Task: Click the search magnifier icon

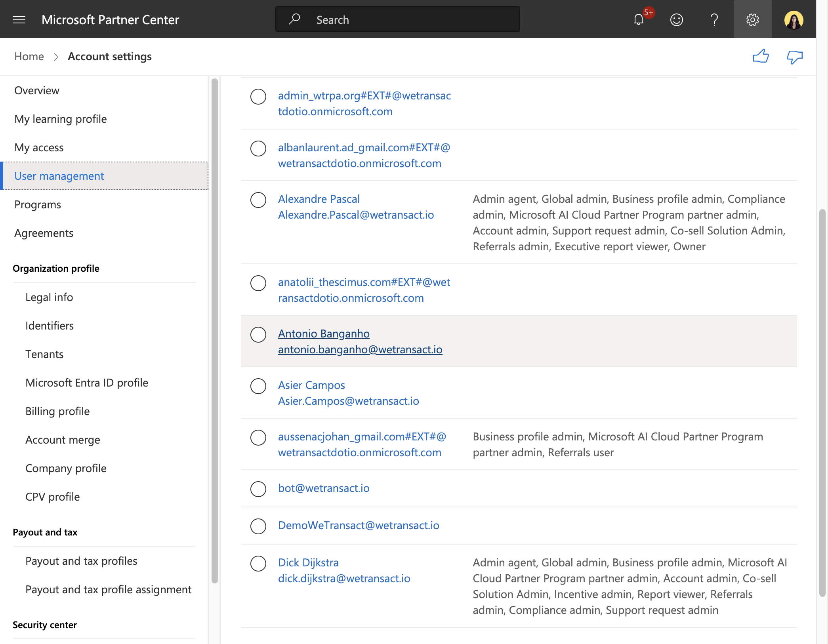Action: 294,19
